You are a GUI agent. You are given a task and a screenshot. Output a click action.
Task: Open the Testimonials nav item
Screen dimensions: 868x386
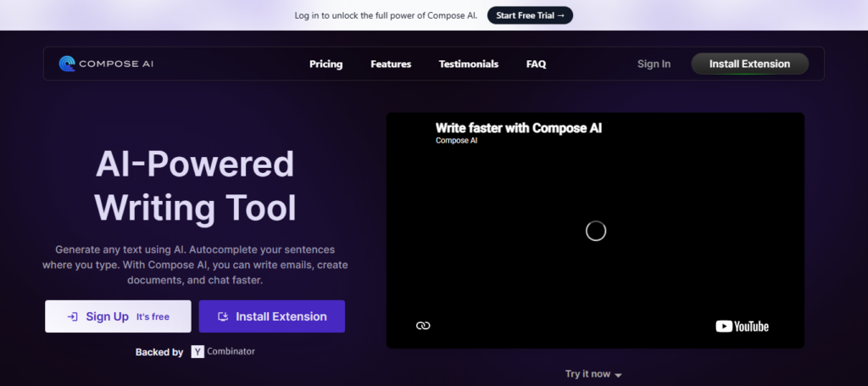(x=468, y=64)
